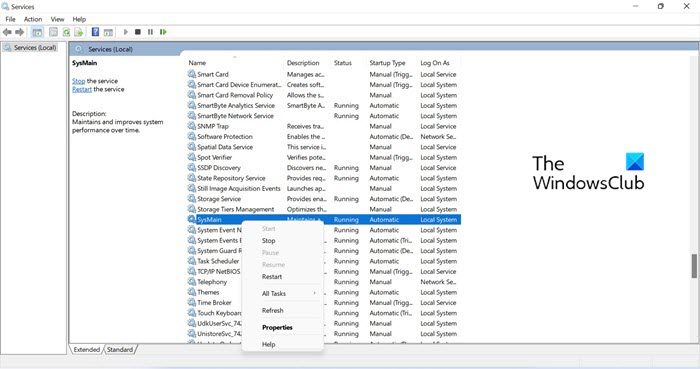Switch to the Extended tab
This screenshot has width=700, height=369.
(x=87, y=349)
